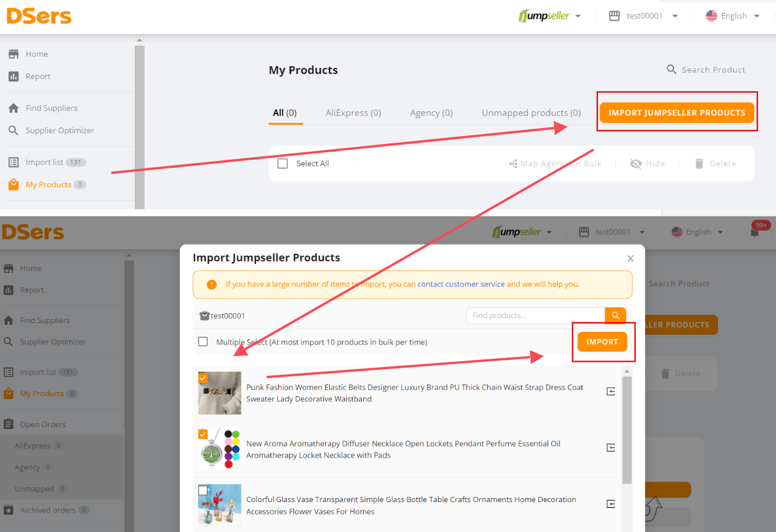
Task: Switch to the Unmapped products (0) tab
Action: [x=531, y=112]
